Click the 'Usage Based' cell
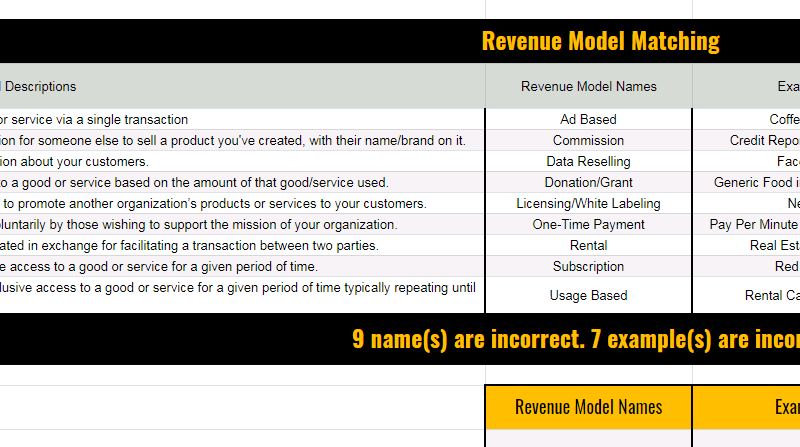Image resolution: width=800 pixels, height=447 pixels. coord(588,295)
